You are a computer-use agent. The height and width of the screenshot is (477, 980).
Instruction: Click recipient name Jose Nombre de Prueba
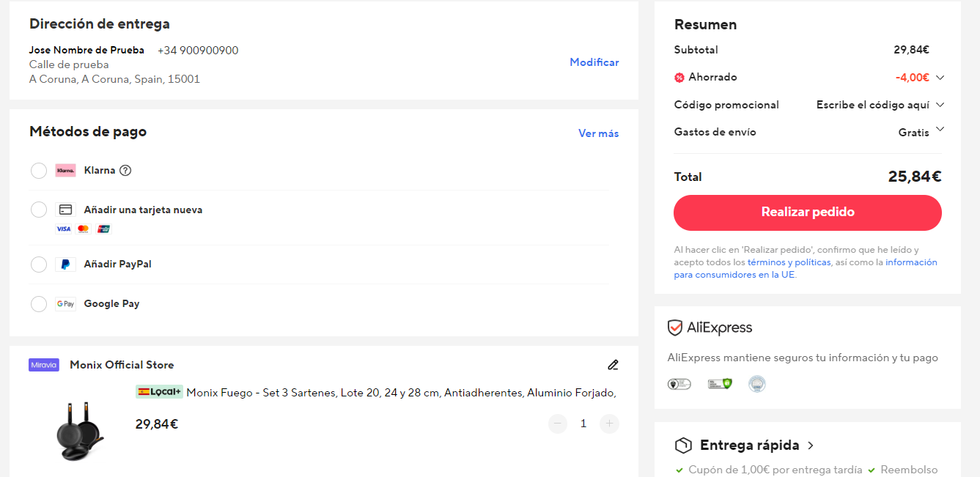[x=86, y=51]
